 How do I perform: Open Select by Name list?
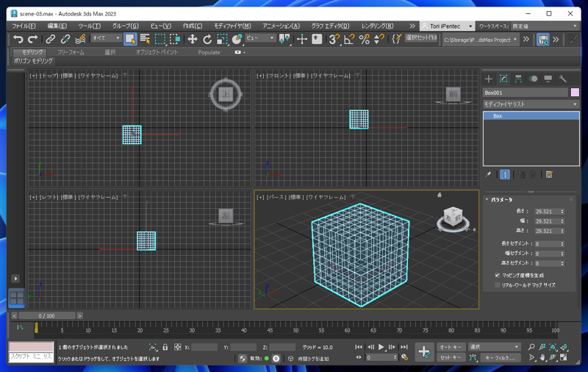[x=145, y=39]
